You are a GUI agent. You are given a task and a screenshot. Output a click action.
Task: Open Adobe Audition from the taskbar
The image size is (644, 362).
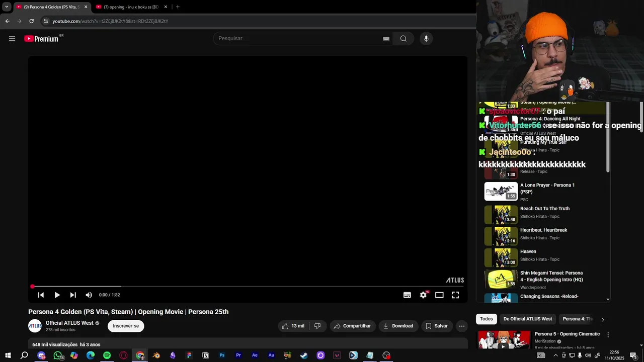click(x=271, y=355)
